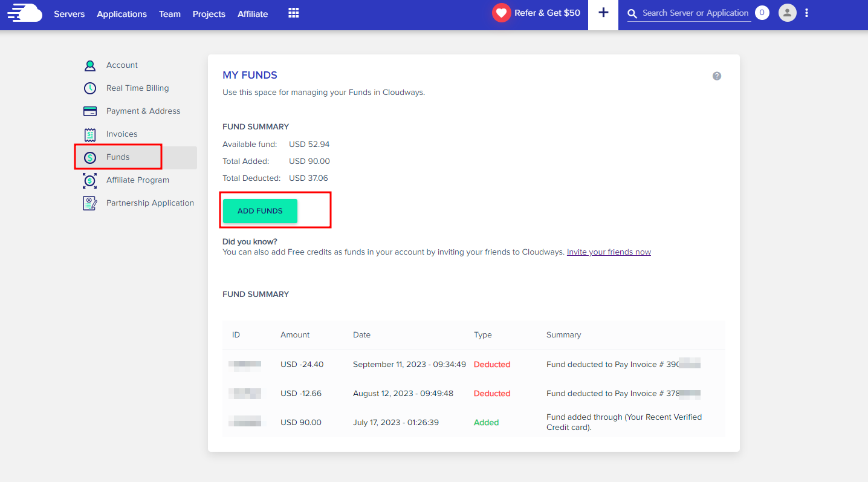Open the Projects menu
Image resolution: width=868 pixels, height=482 pixels.
[209, 14]
